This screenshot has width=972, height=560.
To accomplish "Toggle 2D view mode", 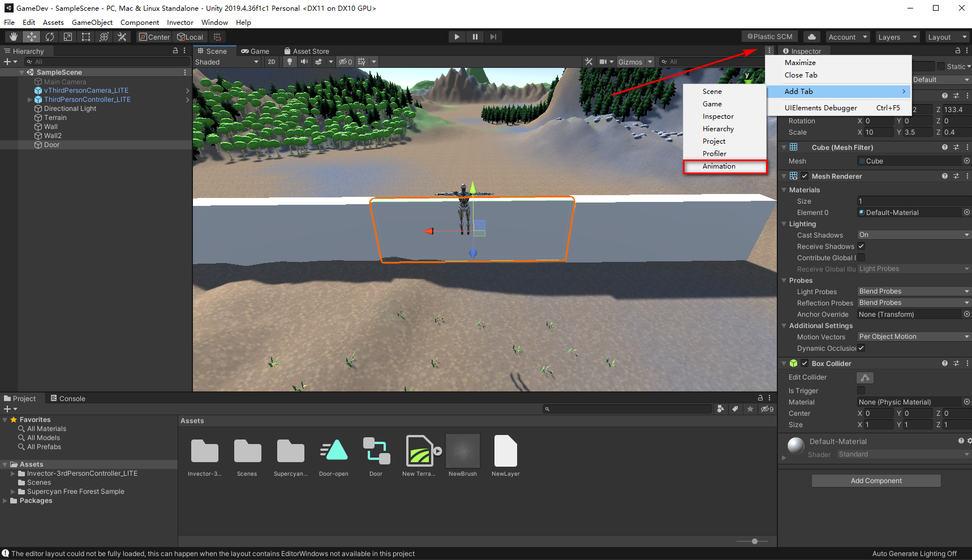I will tap(272, 62).
